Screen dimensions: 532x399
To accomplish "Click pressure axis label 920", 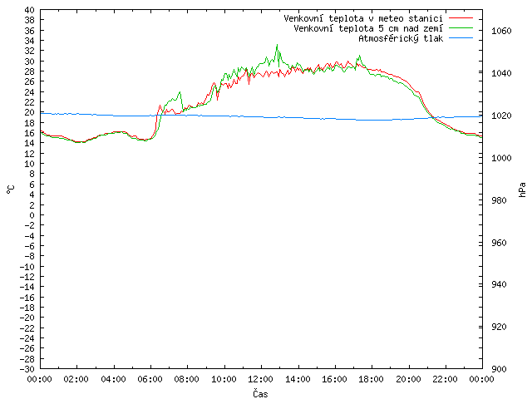I will (x=499, y=327).
